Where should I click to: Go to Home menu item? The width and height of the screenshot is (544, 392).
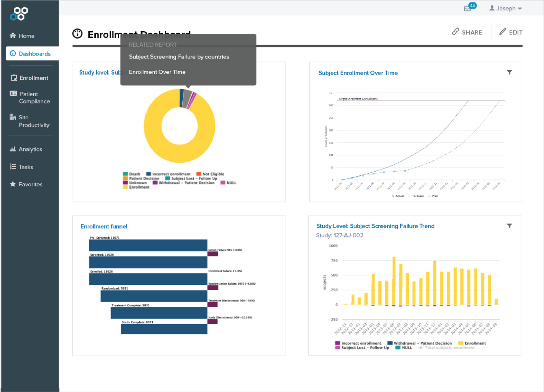(x=26, y=36)
